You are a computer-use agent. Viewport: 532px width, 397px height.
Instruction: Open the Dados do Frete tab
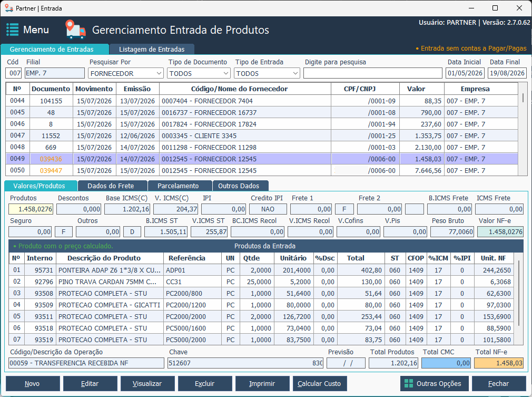(112, 186)
